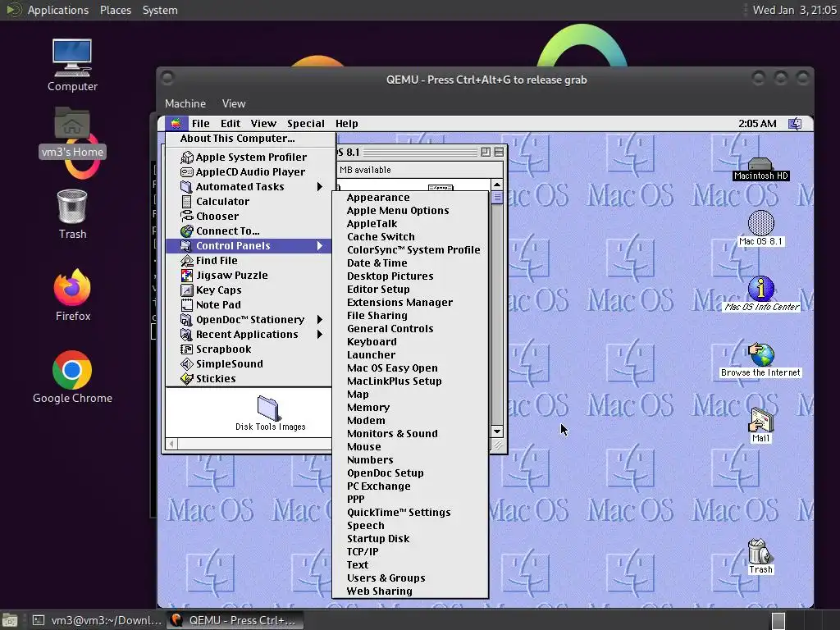Image resolution: width=840 pixels, height=630 pixels.
Task: Open Users & Groups control panel
Action: point(410,578)
